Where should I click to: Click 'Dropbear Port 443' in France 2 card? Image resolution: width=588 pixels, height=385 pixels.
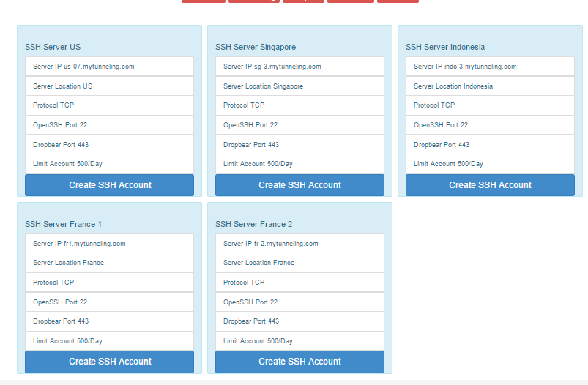point(299,321)
